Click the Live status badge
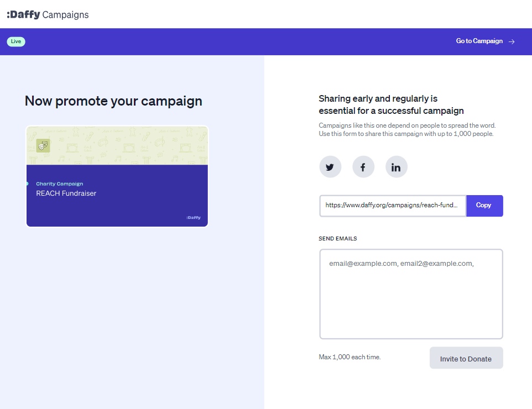 point(16,41)
